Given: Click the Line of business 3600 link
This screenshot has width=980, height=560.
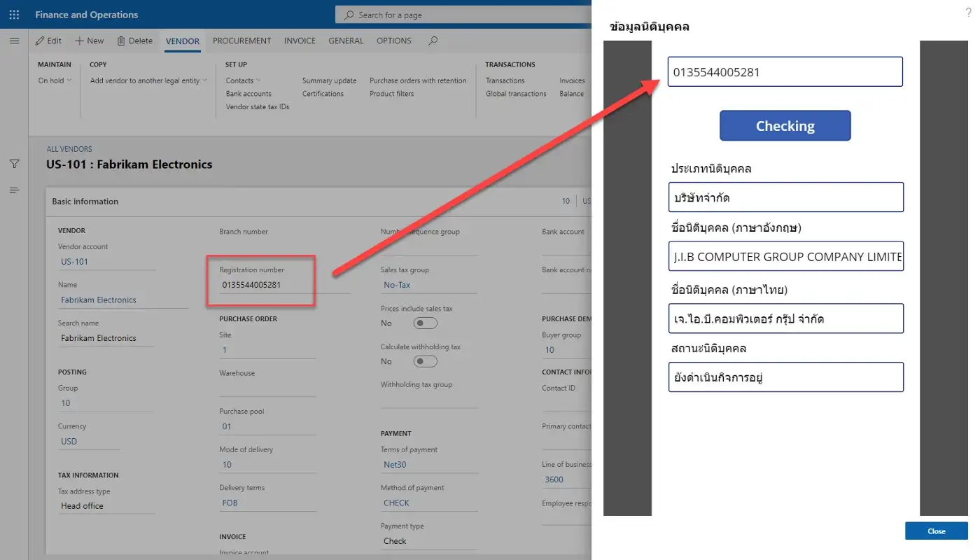Looking at the screenshot, I should 554,479.
